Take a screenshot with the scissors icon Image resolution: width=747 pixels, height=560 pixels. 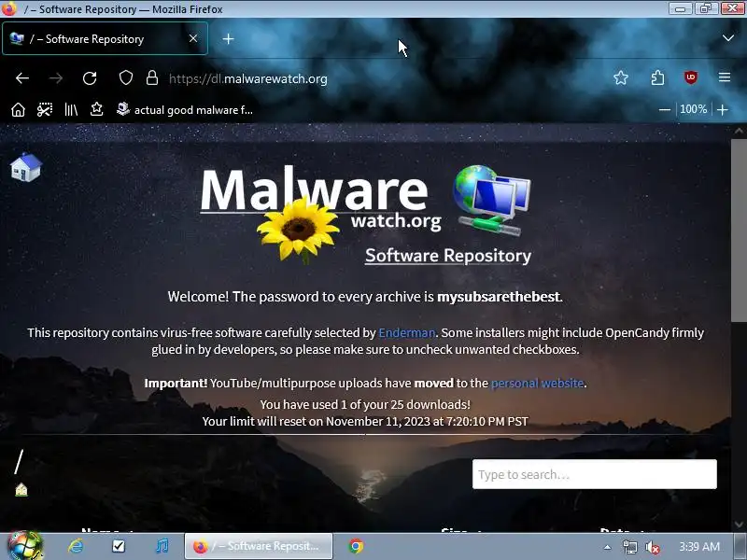[x=45, y=110]
